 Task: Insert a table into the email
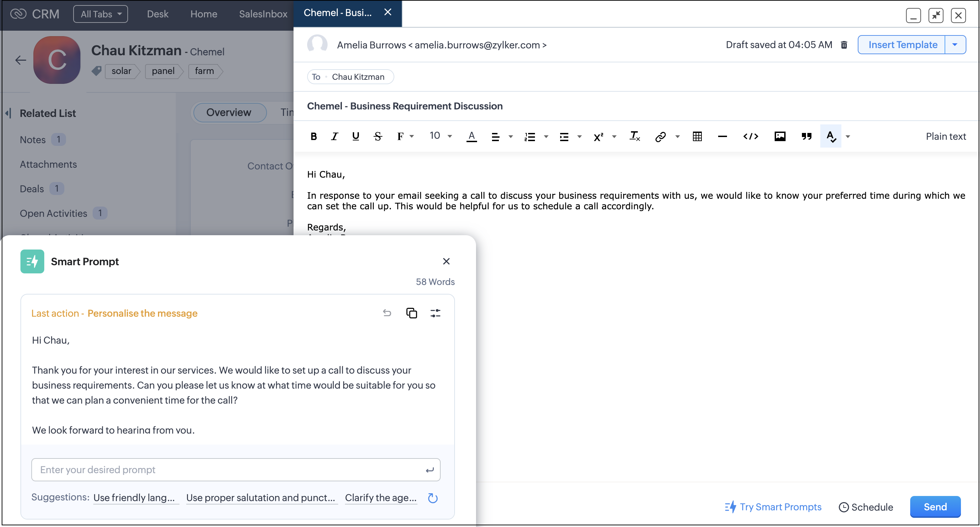[697, 136]
